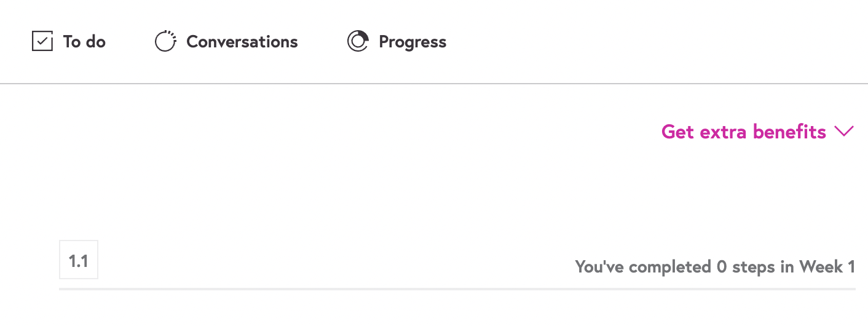The height and width of the screenshot is (326, 868).
Task: Click the To do checkmark icon
Action: coord(42,42)
